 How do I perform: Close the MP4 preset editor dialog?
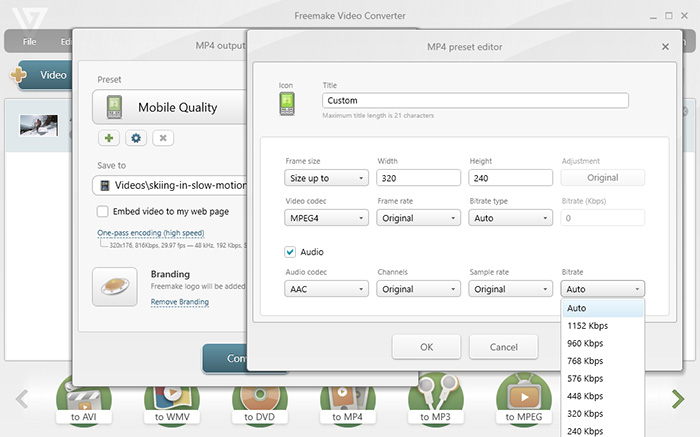pyautogui.click(x=665, y=46)
